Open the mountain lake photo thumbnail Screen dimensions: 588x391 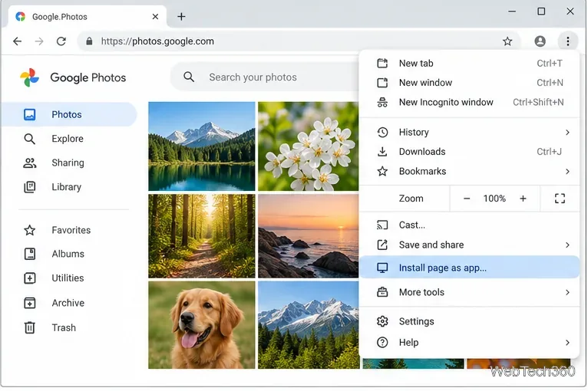[201, 146]
